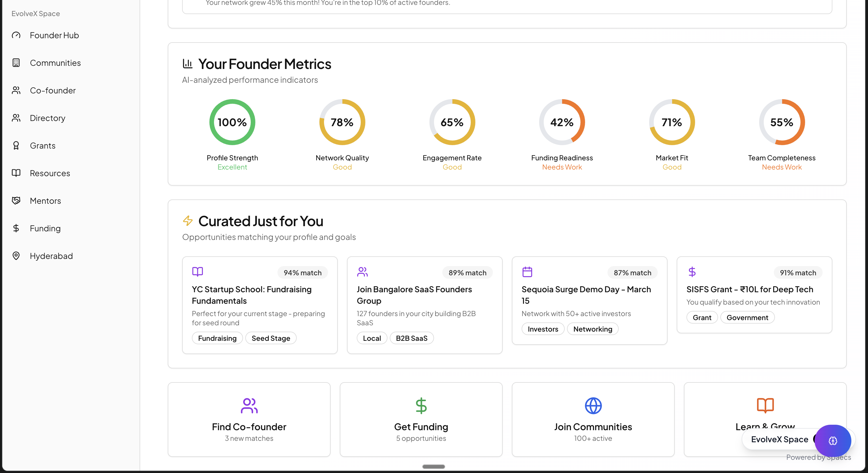
Task: Open the Find Co-founder quick action card
Action: pos(249,419)
